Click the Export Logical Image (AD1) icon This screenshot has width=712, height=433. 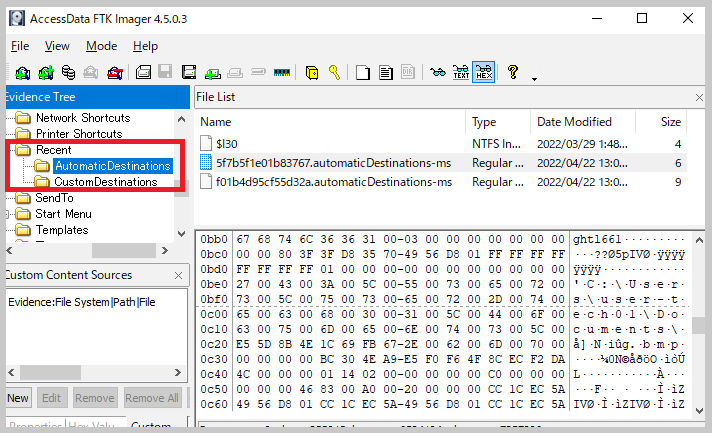(x=189, y=73)
